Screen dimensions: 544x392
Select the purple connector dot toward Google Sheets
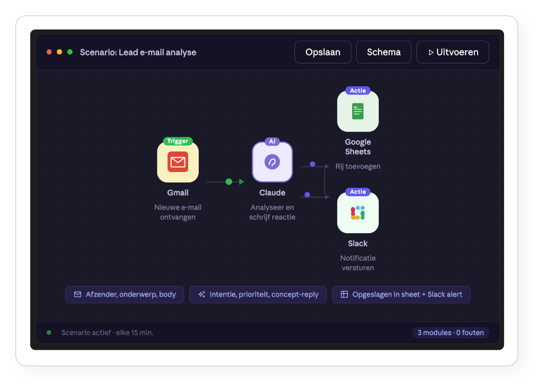click(x=312, y=164)
